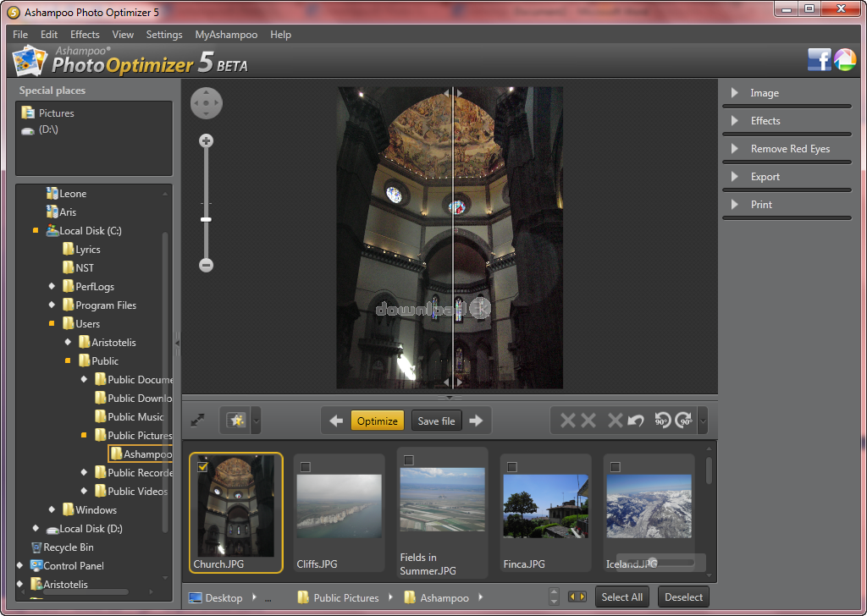Uncheck the Church.JPG checkbox
Image resolution: width=867 pixels, height=616 pixels.
[x=203, y=467]
